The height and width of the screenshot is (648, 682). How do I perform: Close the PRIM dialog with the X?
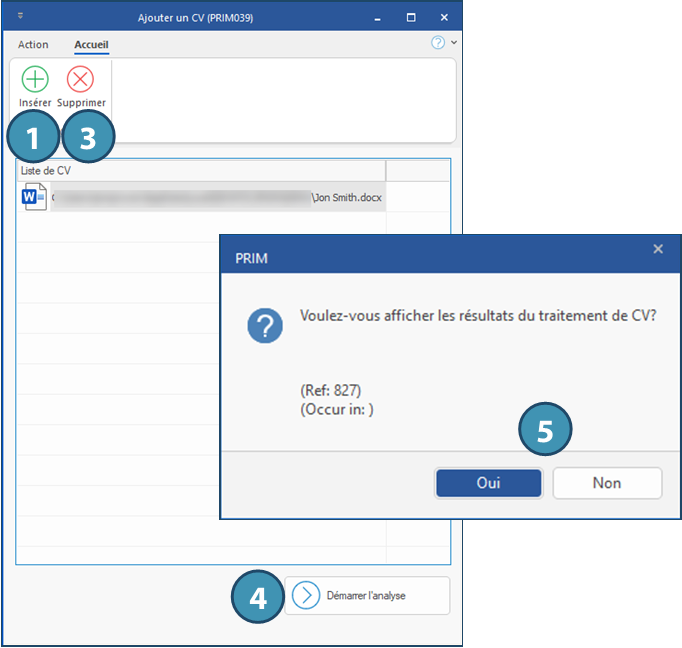coord(657,249)
